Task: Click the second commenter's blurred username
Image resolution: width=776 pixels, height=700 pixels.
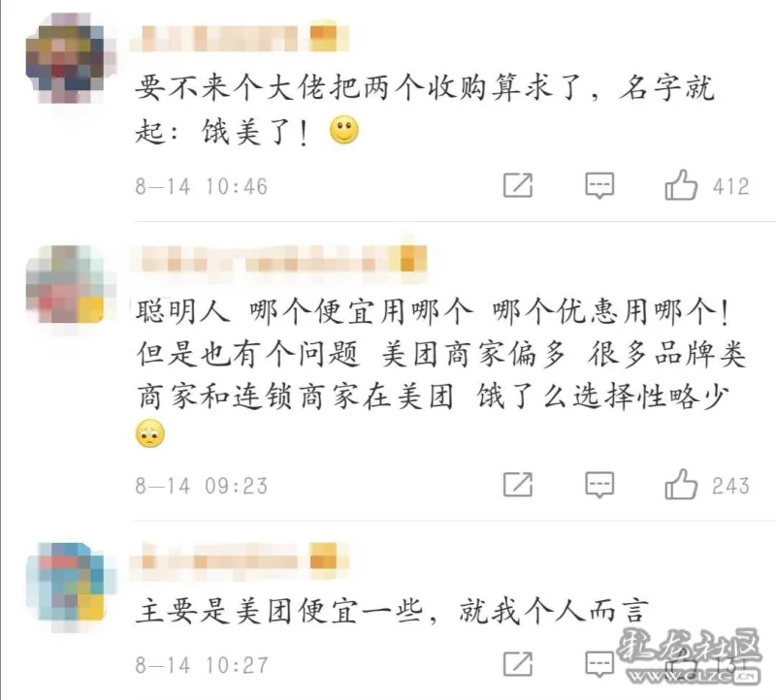Action: [x=262, y=259]
